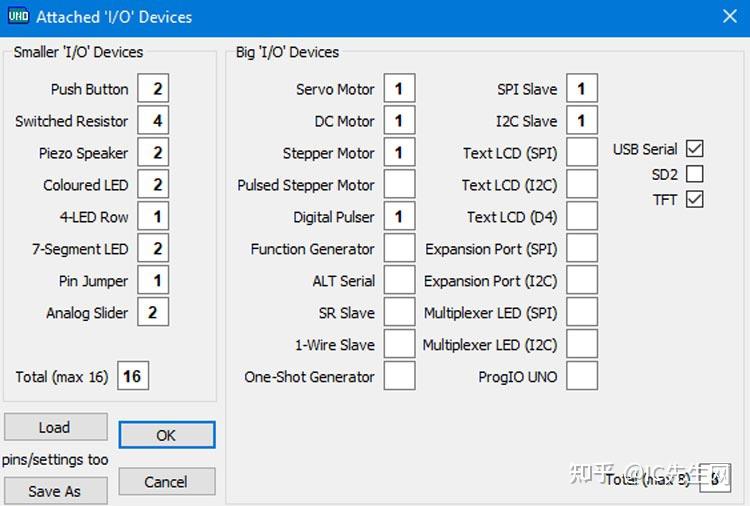This screenshot has width=750, height=506.
Task: Focus the Text LCD (I2C) field
Action: [582, 184]
